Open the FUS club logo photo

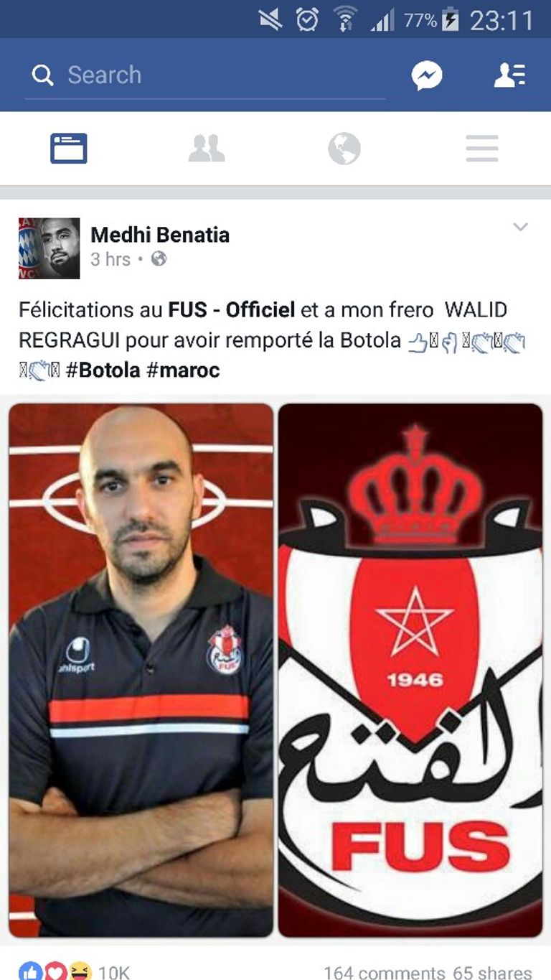pyautogui.click(x=410, y=670)
